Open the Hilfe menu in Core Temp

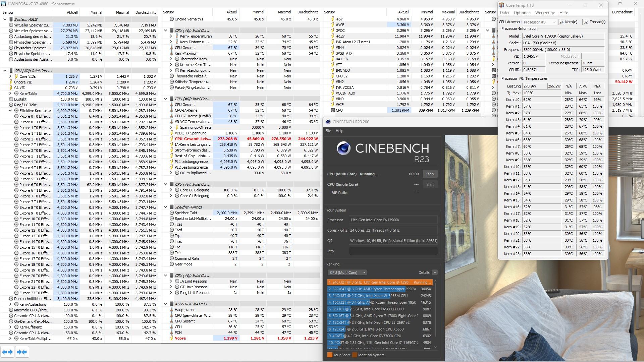[564, 13]
